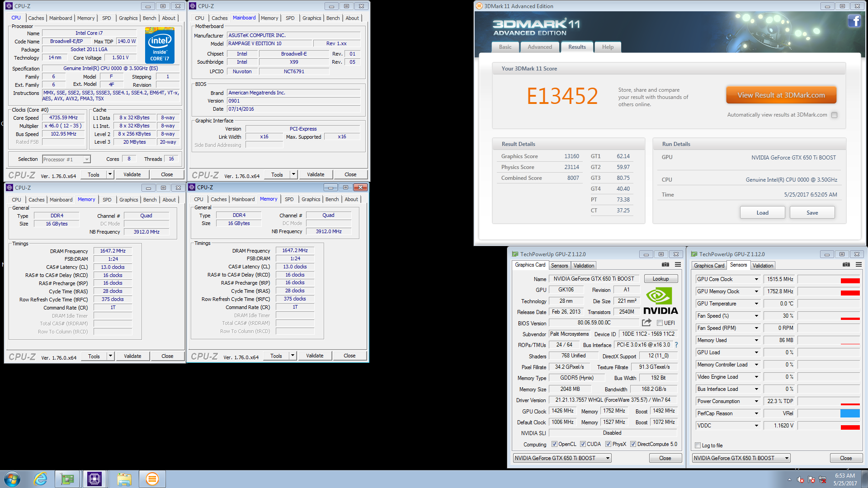Click Load button in Run Details

click(762, 213)
